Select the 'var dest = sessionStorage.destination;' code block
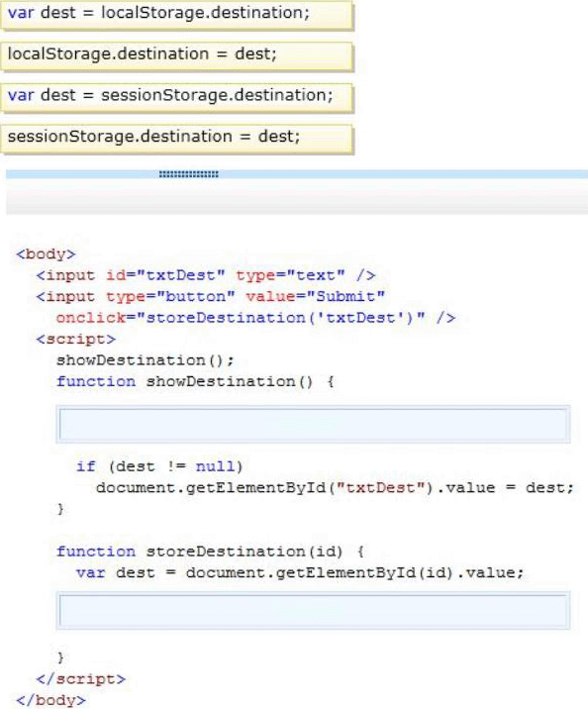 click(x=177, y=97)
